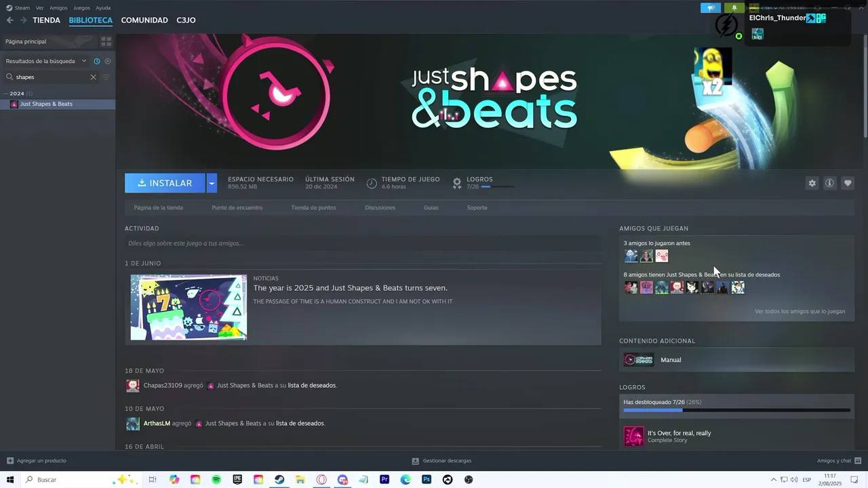Screen dimensions: 868x488
Task: Open Ver todos los amigos que lo juegan
Action: pos(800,312)
